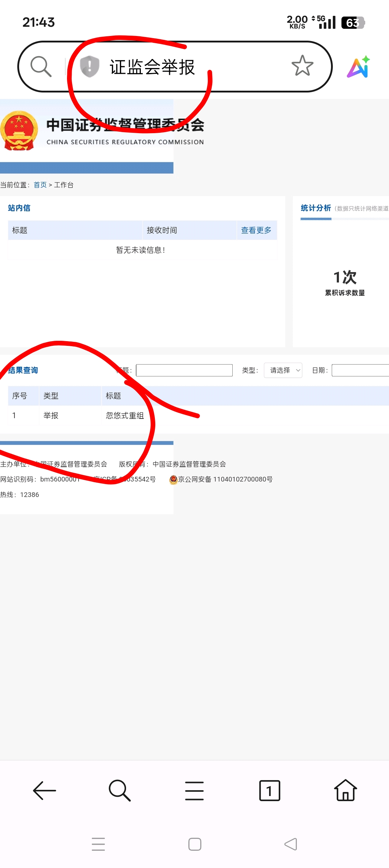This screenshot has height=868, width=389.
Task: Focus the 日期 date input field
Action: (x=360, y=370)
